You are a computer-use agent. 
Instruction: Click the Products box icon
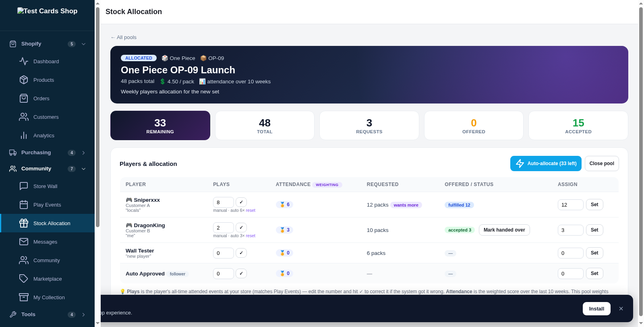point(24,80)
